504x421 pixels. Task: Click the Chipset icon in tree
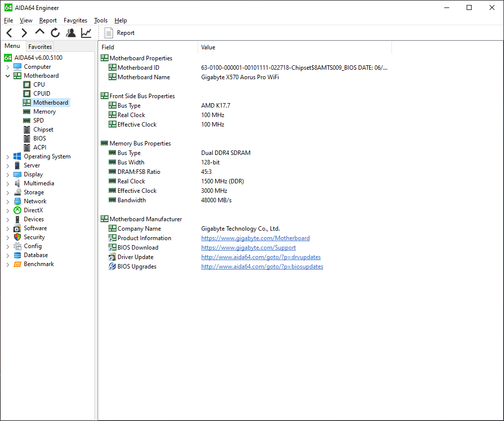[x=27, y=130]
